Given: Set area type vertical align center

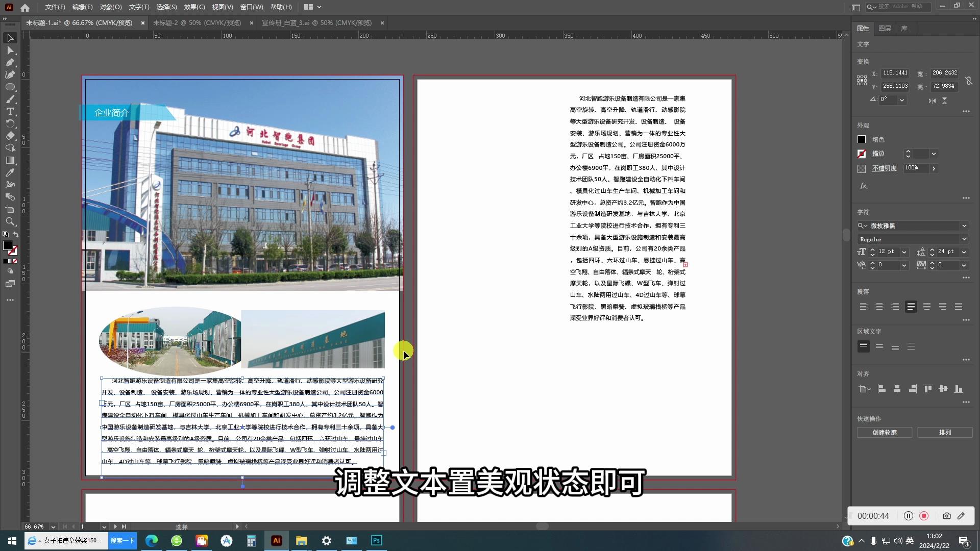Looking at the screenshot, I should 879,346.
